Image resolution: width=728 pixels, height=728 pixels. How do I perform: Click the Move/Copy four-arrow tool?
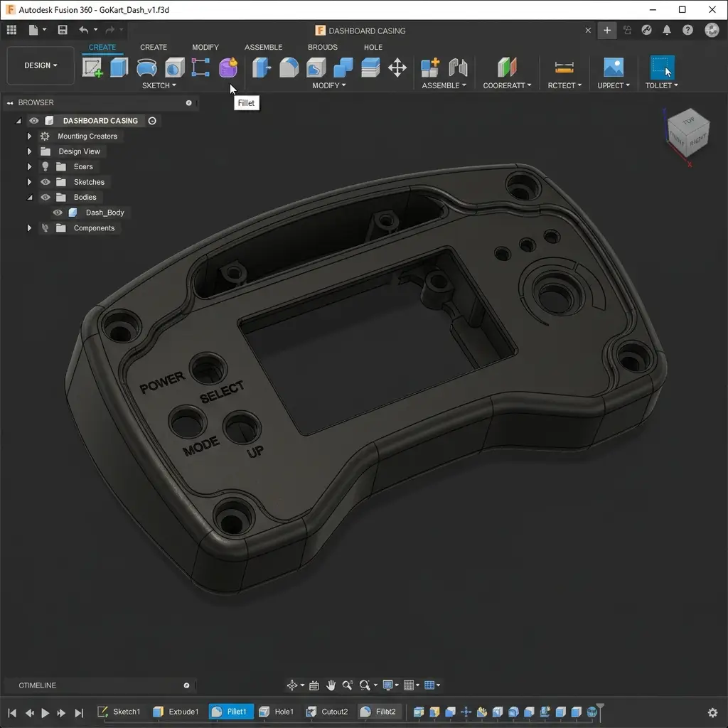[397, 68]
